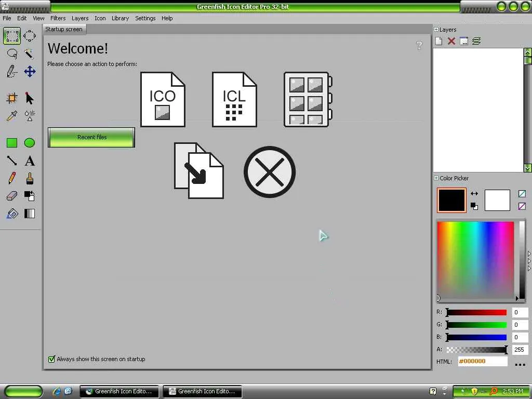The width and height of the screenshot is (532, 399).
Task: Collapse the Layers panel
Action: [436, 30]
